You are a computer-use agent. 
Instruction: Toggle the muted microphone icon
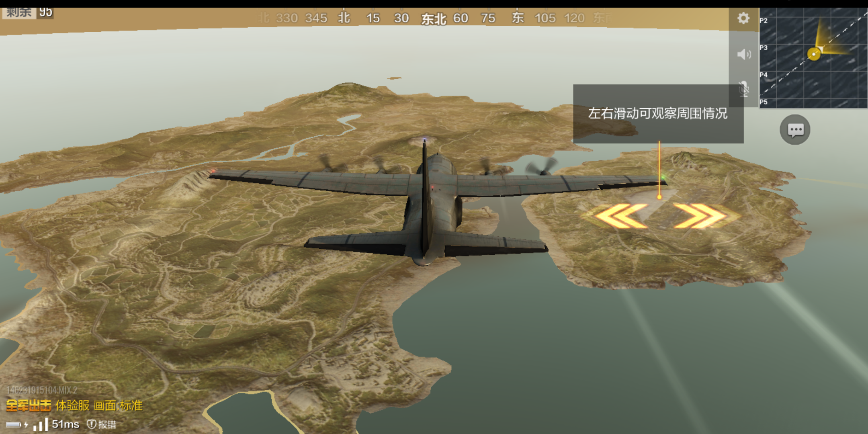744,89
